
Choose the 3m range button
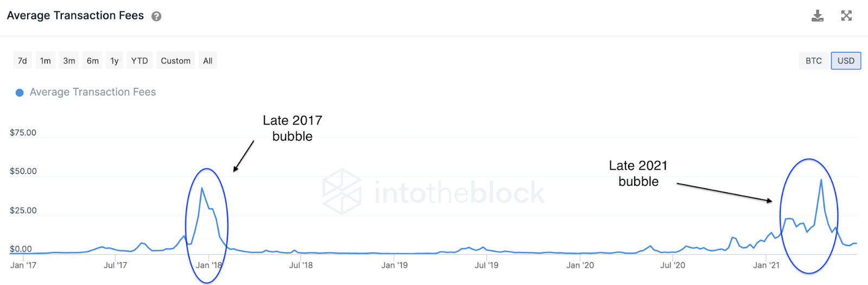click(x=69, y=61)
